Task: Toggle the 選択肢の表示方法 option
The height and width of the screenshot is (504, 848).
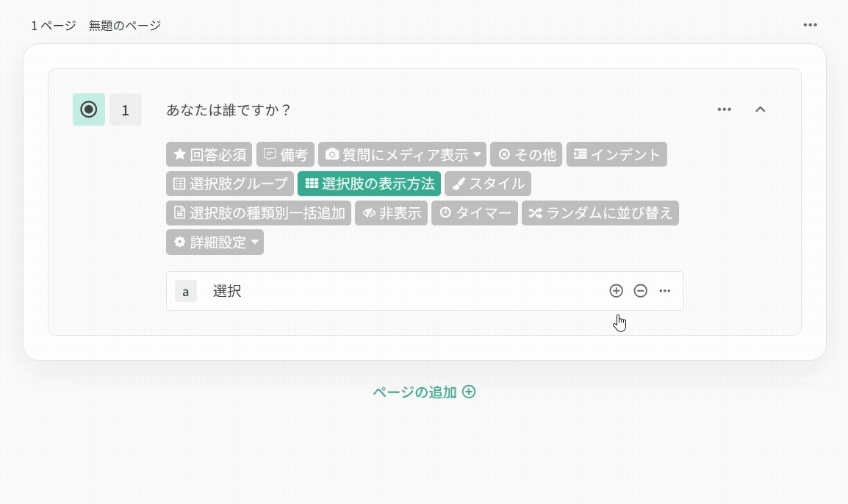Action: pos(370,184)
